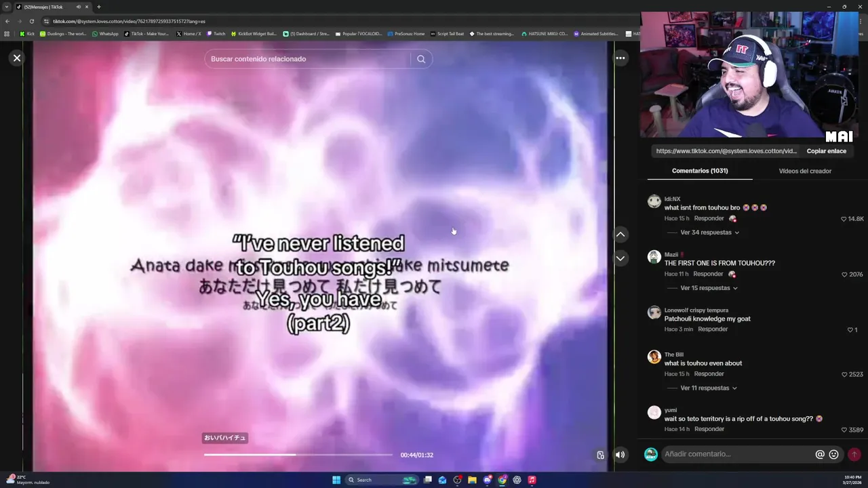Expand Ver 11 respuestas
868x488 pixels.
(x=709, y=388)
